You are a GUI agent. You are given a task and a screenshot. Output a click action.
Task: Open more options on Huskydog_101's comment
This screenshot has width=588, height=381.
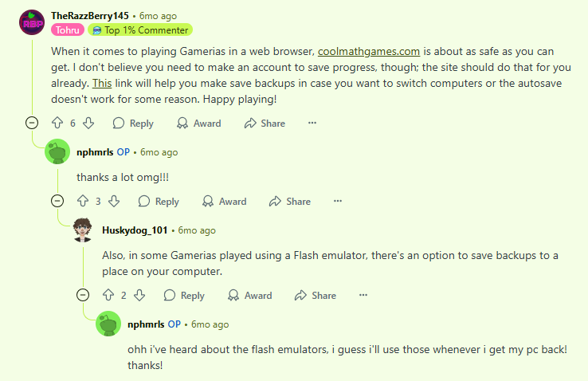pos(363,296)
